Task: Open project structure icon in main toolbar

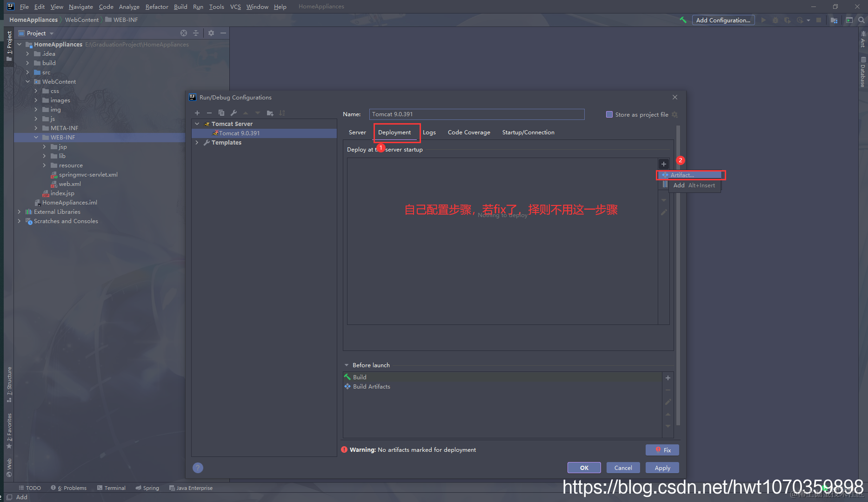Action: coord(834,20)
